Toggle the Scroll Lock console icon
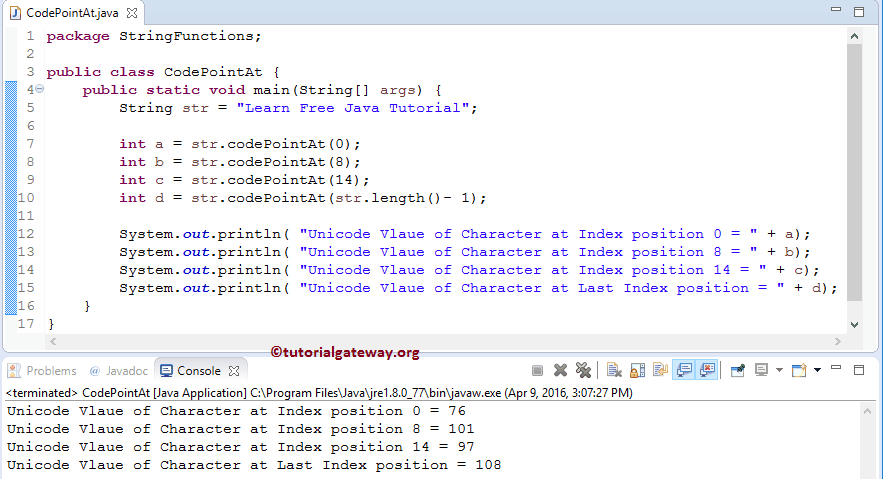This screenshot has width=883, height=479. click(x=637, y=370)
